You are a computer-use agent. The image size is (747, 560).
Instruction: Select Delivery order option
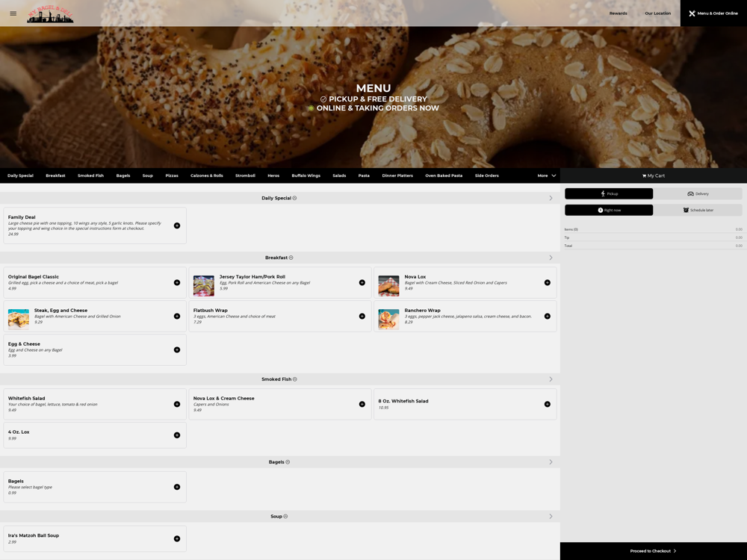coord(698,194)
